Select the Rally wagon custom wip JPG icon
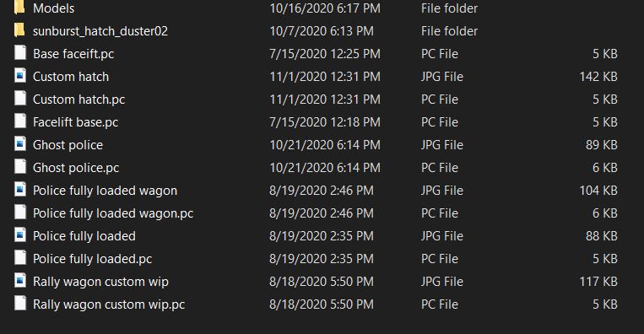 [x=20, y=281]
